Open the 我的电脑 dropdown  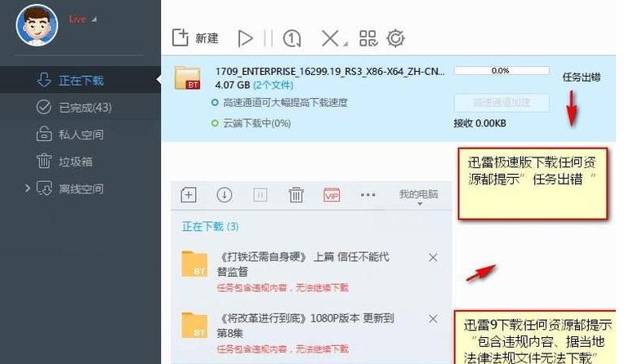click(x=419, y=197)
